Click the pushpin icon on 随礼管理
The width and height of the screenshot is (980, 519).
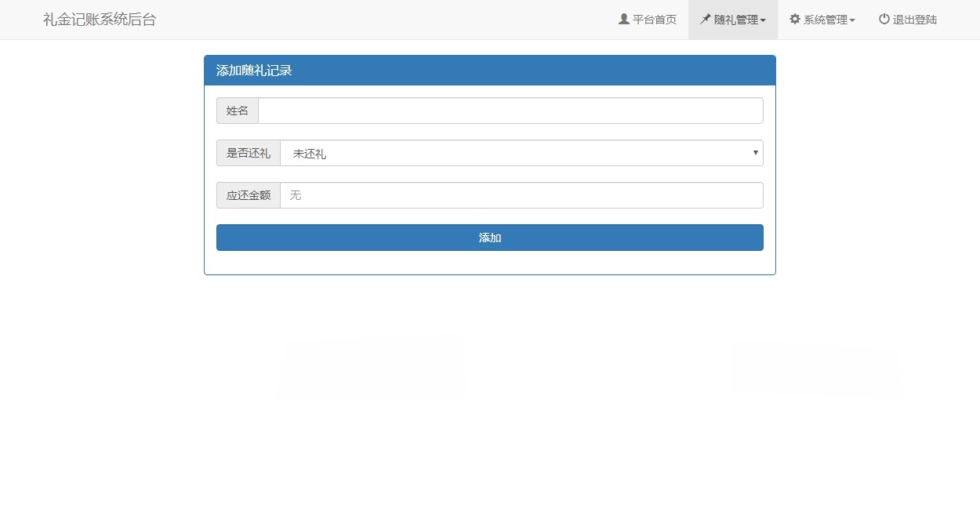pyautogui.click(x=704, y=19)
